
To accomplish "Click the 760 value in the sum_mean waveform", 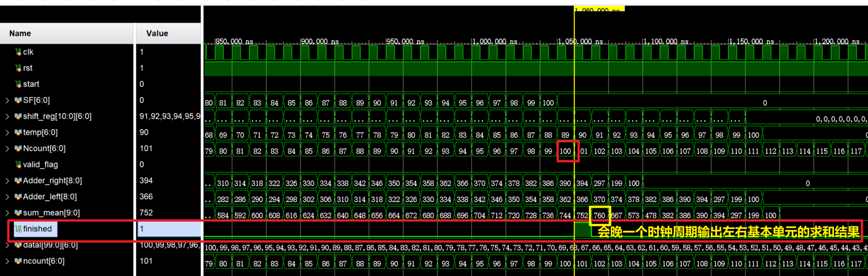I will (599, 216).
